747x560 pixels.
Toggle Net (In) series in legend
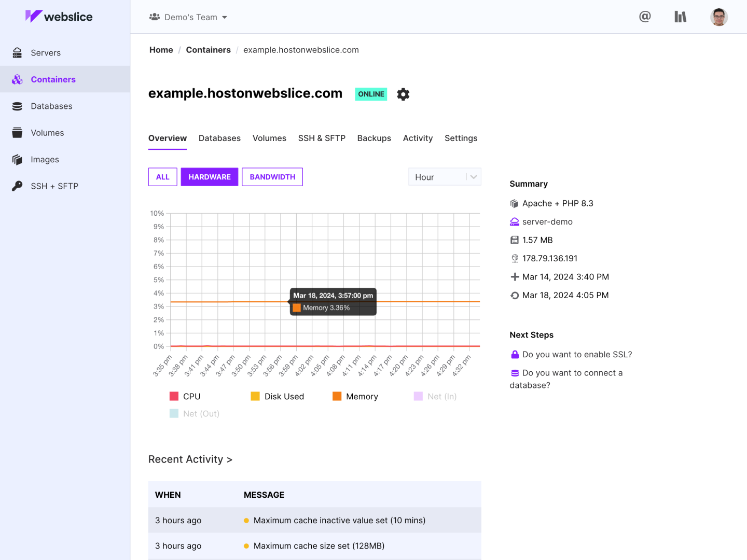[x=435, y=397]
